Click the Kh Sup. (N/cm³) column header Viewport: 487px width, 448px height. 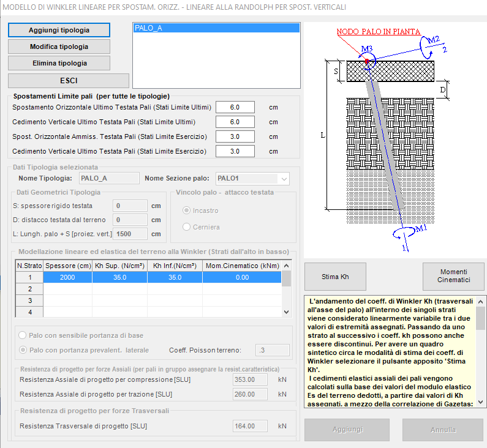pos(119,266)
